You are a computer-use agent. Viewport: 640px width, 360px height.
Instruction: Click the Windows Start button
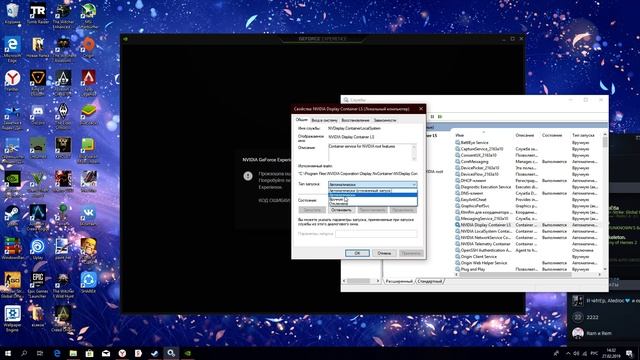[8, 353]
